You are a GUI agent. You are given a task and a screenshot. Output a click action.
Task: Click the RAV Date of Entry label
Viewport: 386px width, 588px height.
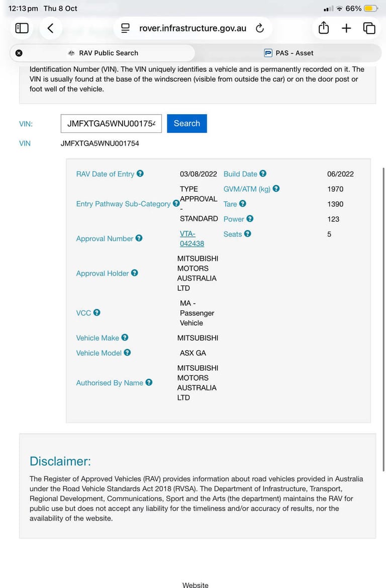[105, 174]
